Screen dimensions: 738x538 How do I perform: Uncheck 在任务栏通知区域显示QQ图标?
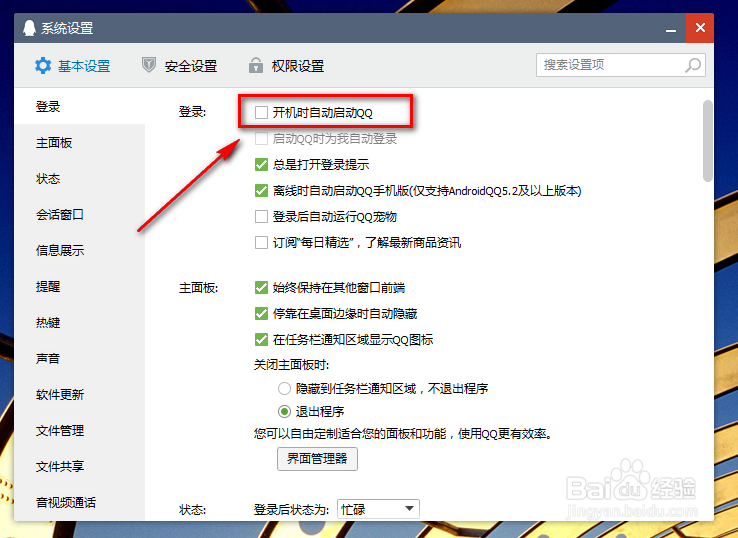[261, 339]
